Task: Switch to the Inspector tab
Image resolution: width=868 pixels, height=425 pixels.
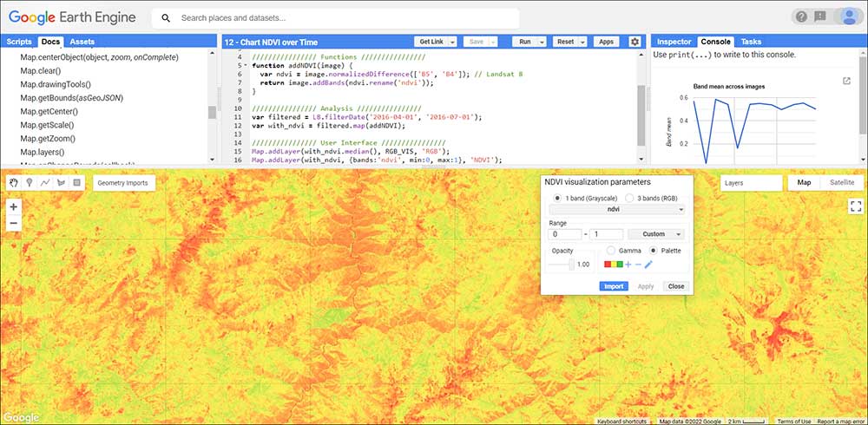Action: (x=674, y=42)
